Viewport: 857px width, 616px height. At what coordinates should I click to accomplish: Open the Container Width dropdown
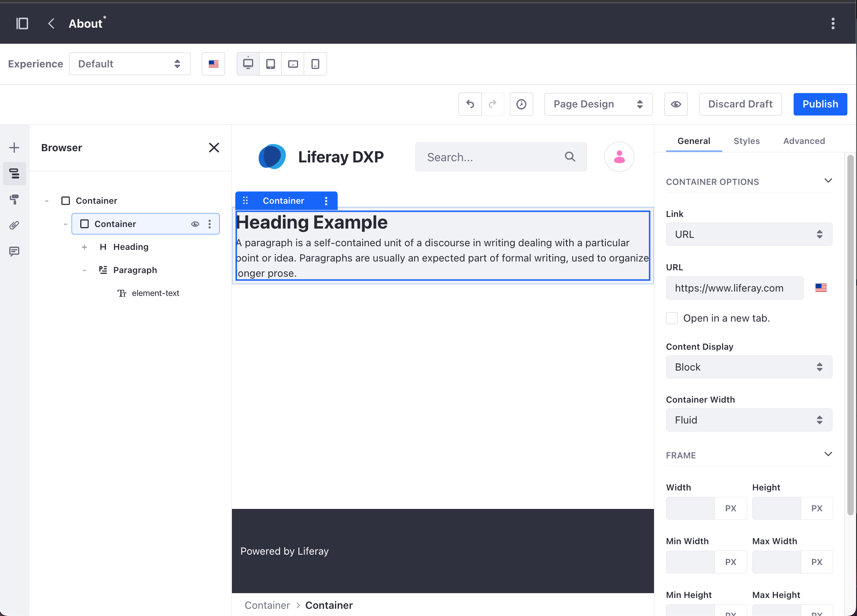pos(749,420)
